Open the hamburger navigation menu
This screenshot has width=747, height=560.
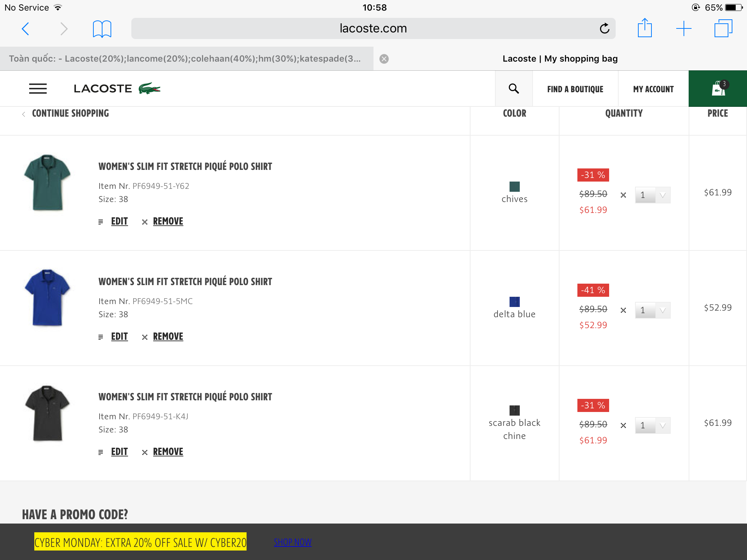pos(38,89)
